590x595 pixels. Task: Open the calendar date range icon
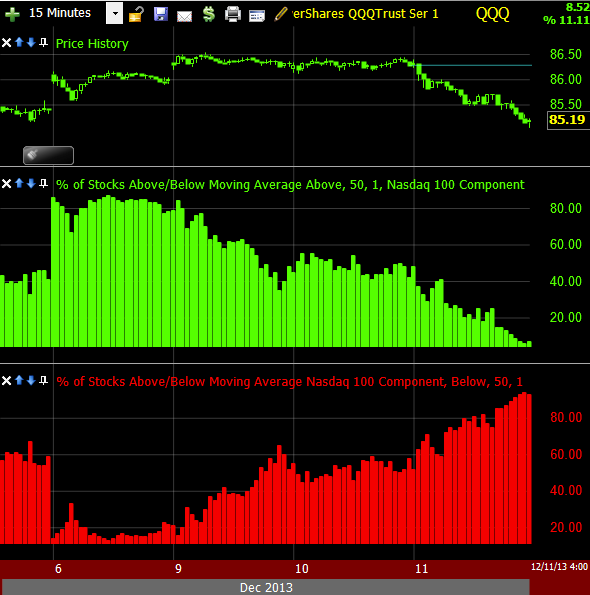(256, 16)
